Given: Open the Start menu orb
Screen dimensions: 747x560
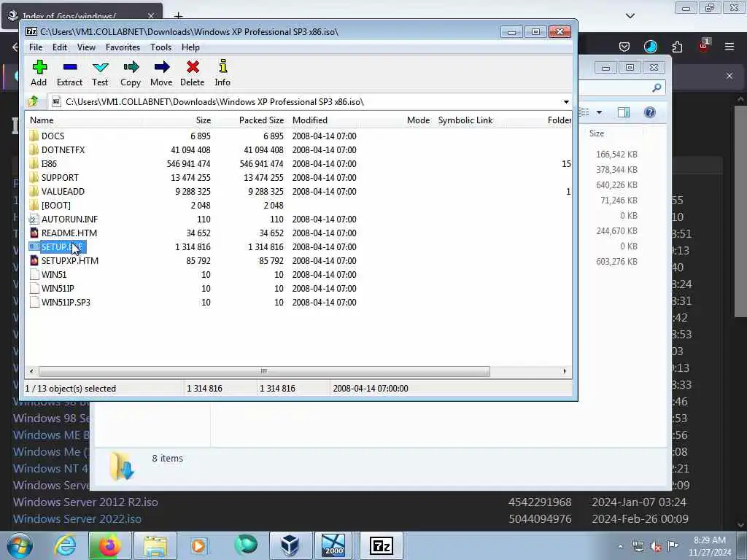Looking at the screenshot, I should coord(20,545).
